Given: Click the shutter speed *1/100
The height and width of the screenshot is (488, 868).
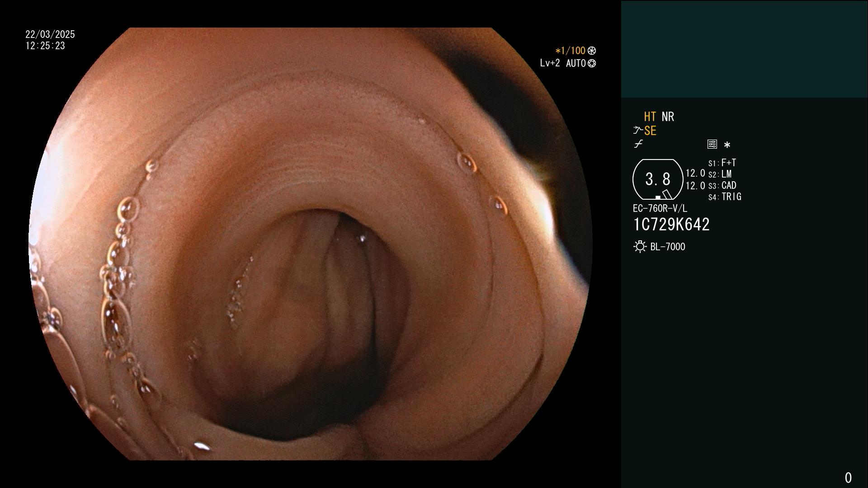Looking at the screenshot, I should (570, 51).
